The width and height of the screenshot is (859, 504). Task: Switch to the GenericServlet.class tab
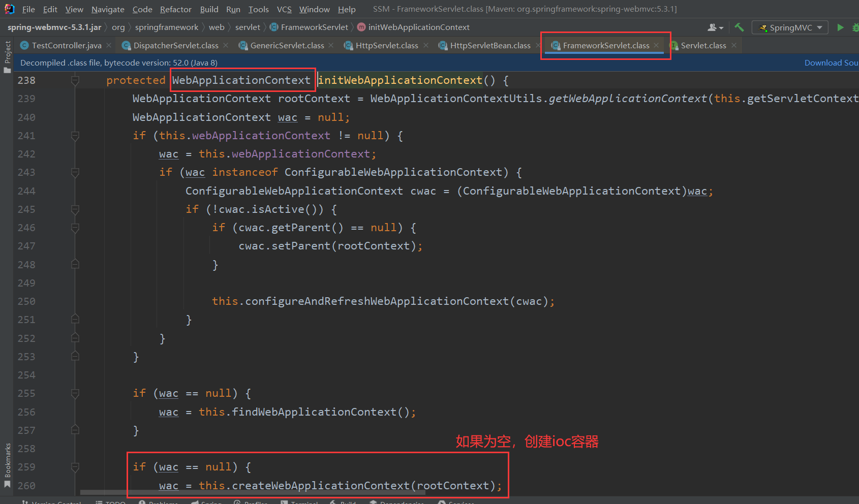pos(287,45)
